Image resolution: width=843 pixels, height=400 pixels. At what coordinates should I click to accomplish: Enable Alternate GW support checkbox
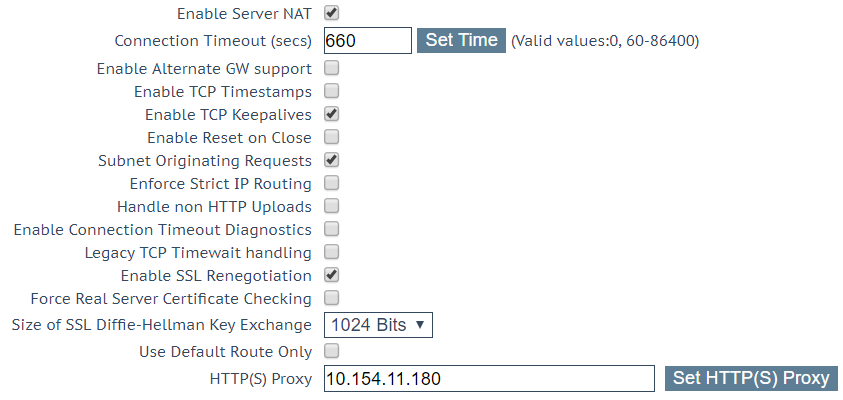332,68
